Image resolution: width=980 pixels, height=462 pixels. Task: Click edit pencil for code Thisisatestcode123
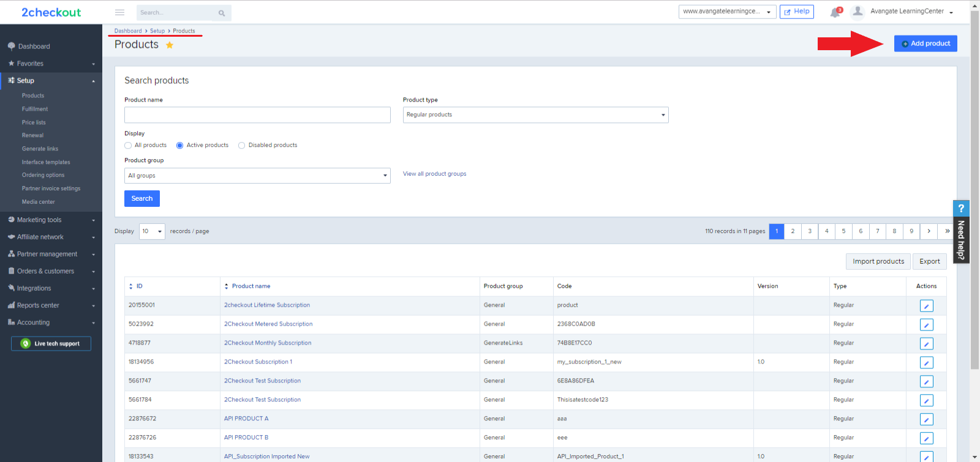pyautogui.click(x=927, y=401)
